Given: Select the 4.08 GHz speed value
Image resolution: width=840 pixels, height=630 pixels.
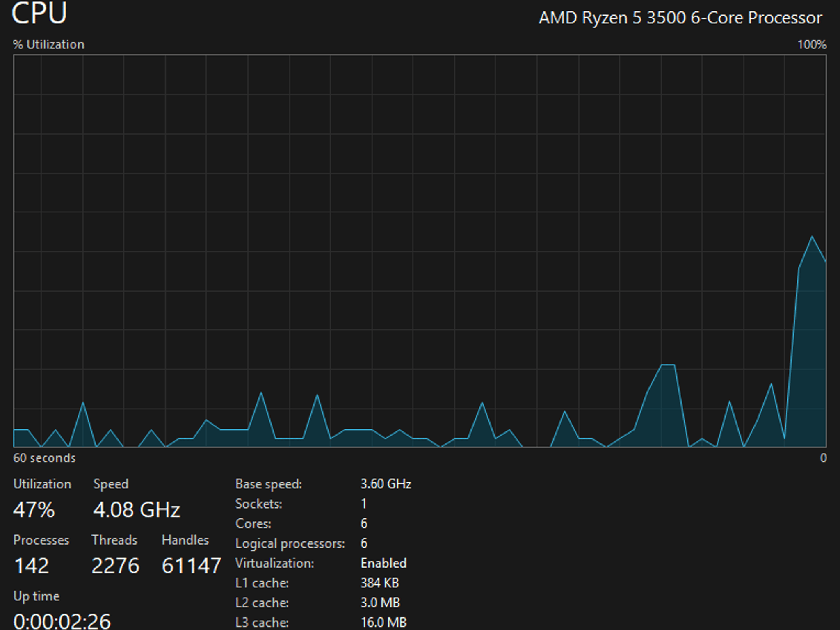Looking at the screenshot, I should pos(137,510).
